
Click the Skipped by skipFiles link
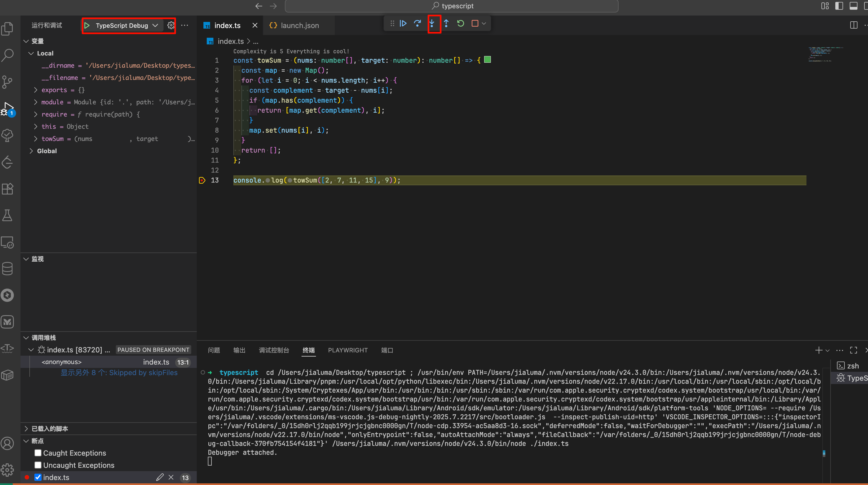pyautogui.click(x=119, y=373)
